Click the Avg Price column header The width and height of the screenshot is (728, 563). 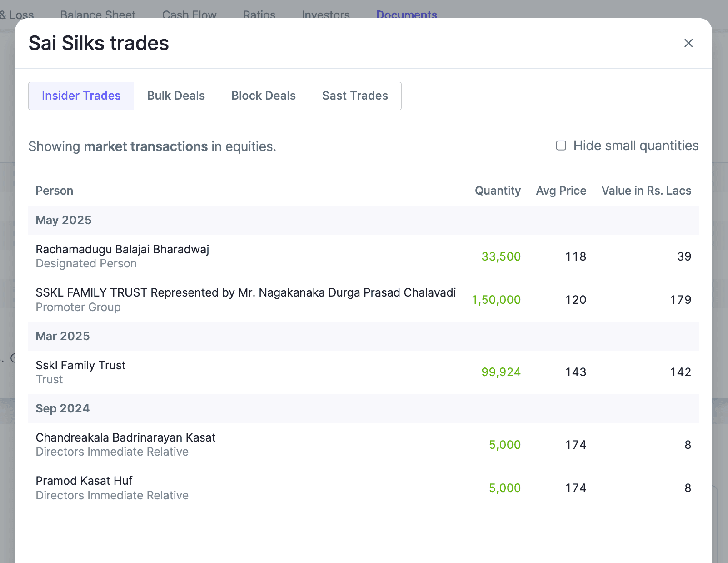click(561, 191)
